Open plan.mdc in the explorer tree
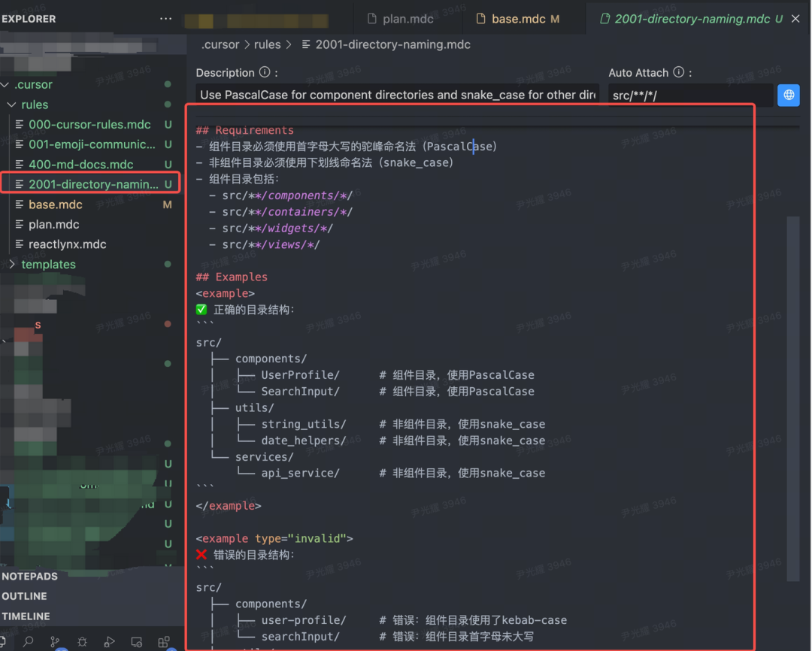812x651 pixels. click(x=54, y=224)
